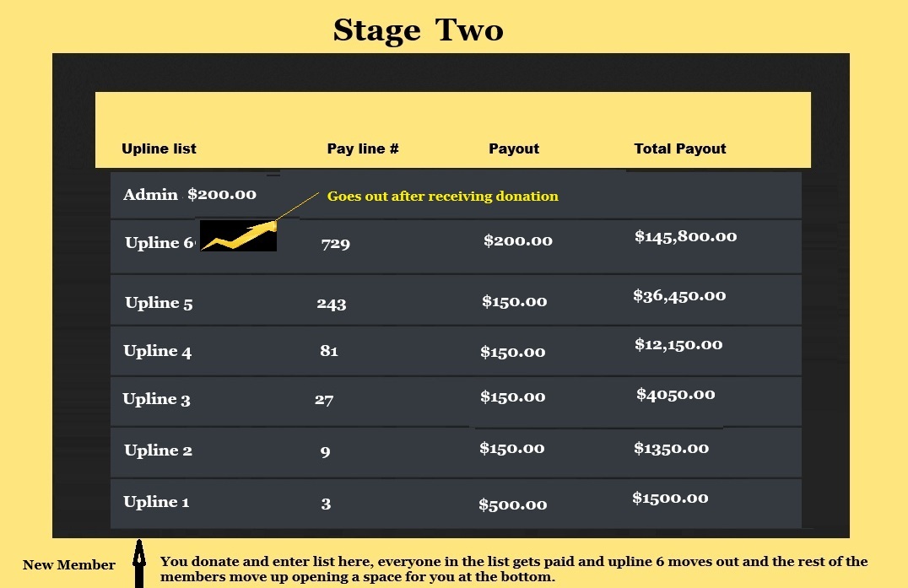The width and height of the screenshot is (908, 588).
Task: Click the Total Payout column header
Action: point(680,149)
